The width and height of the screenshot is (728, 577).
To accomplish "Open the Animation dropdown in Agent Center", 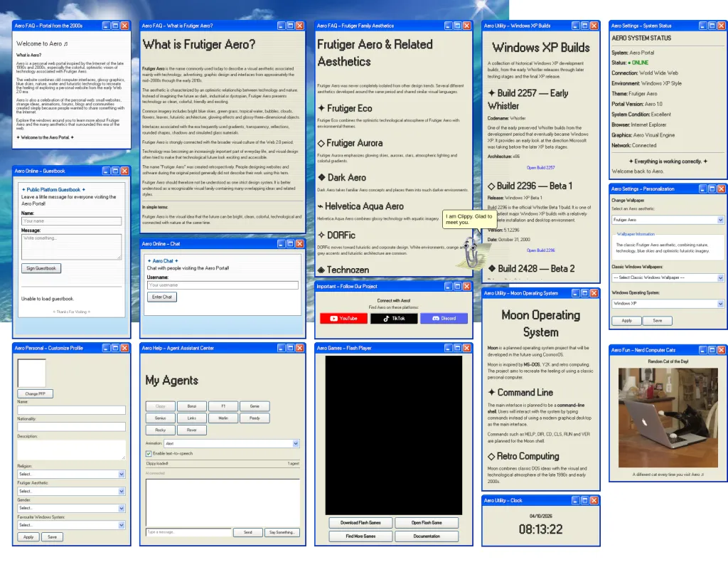I will (x=232, y=444).
